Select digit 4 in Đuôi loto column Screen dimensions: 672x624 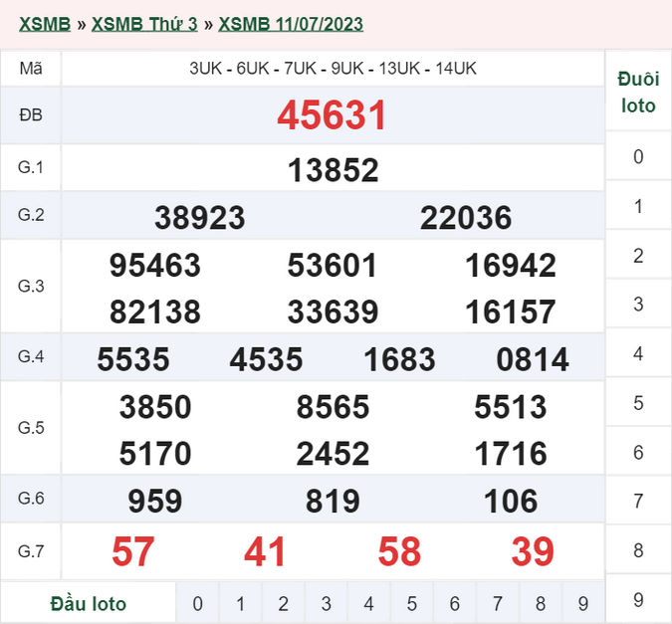638,353
